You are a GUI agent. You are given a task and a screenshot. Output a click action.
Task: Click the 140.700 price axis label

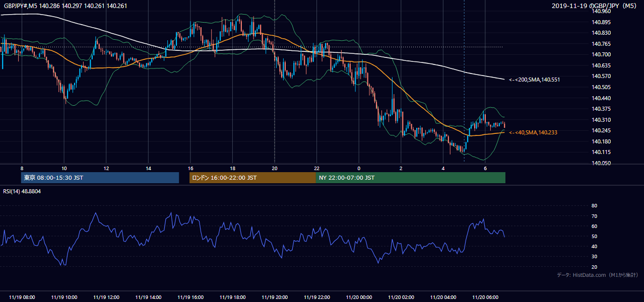[601, 54]
